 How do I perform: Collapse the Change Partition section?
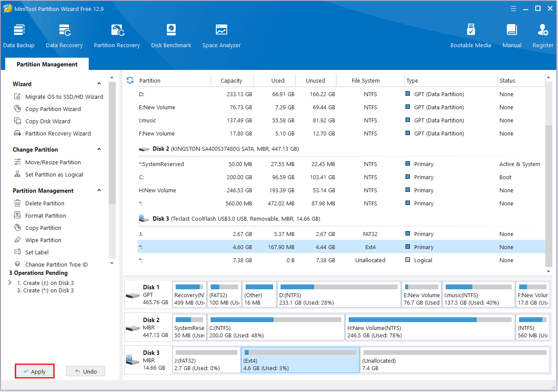pyautogui.click(x=99, y=149)
